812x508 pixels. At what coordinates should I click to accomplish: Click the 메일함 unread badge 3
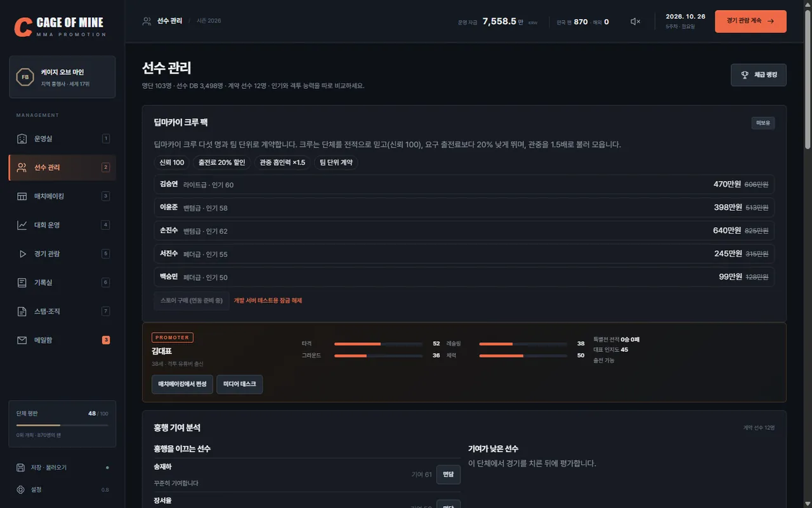(106, 340)
